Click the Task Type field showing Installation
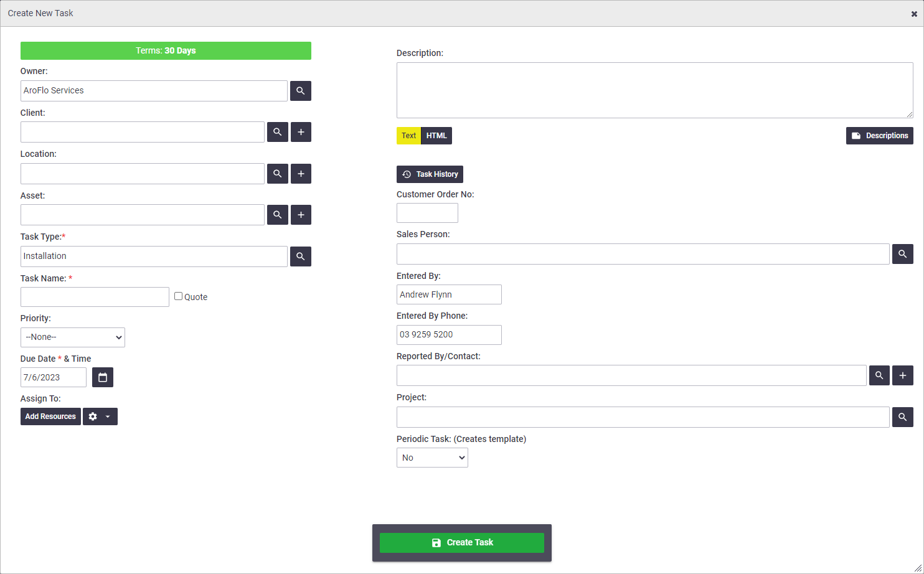Screen dimensions: 924x574 click(154, 256)
